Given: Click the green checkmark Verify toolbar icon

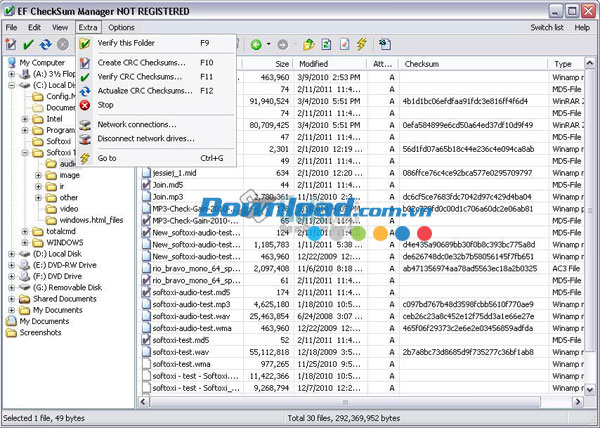Looking at the screenshot, I should pyautogui.click(x=28, y=44).
